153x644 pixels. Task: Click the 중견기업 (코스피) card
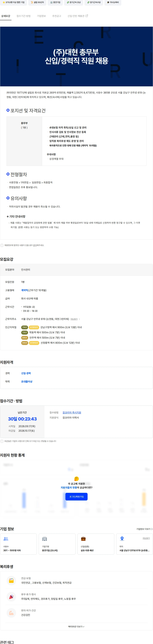point(57,544)
